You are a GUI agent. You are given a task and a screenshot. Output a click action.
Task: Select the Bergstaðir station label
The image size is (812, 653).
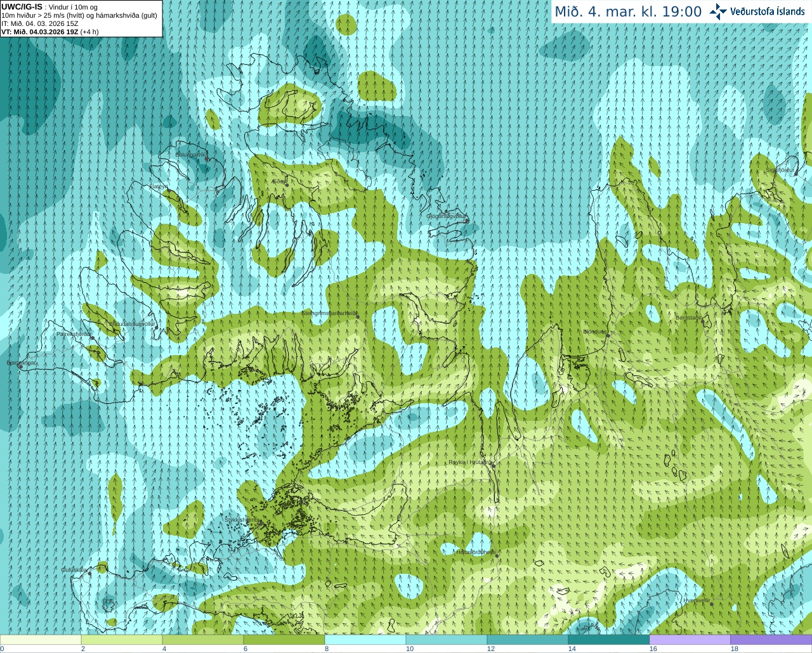(688, 318)
